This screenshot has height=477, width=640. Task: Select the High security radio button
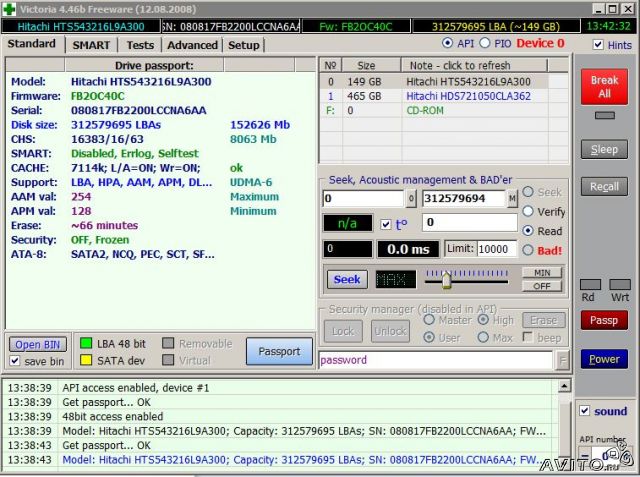tap(483, 319)
